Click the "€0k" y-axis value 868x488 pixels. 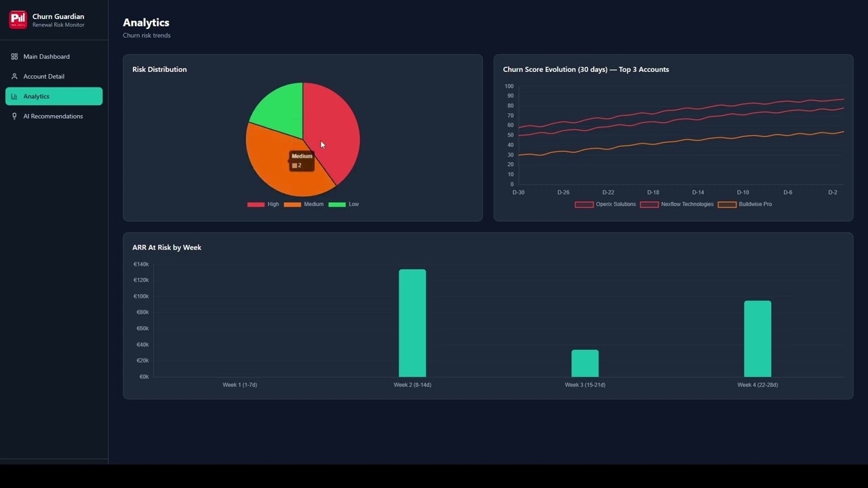pyautogui.click(x=144, y=377)
